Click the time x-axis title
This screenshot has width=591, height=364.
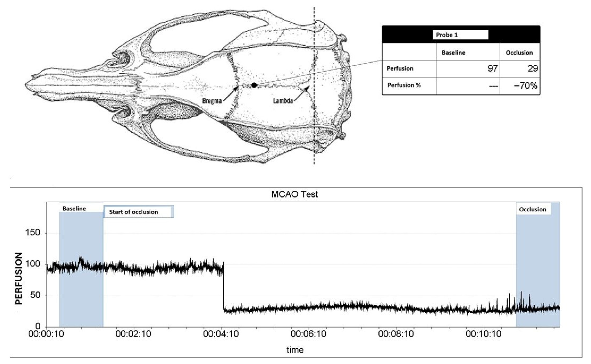(x=295, y=350)
